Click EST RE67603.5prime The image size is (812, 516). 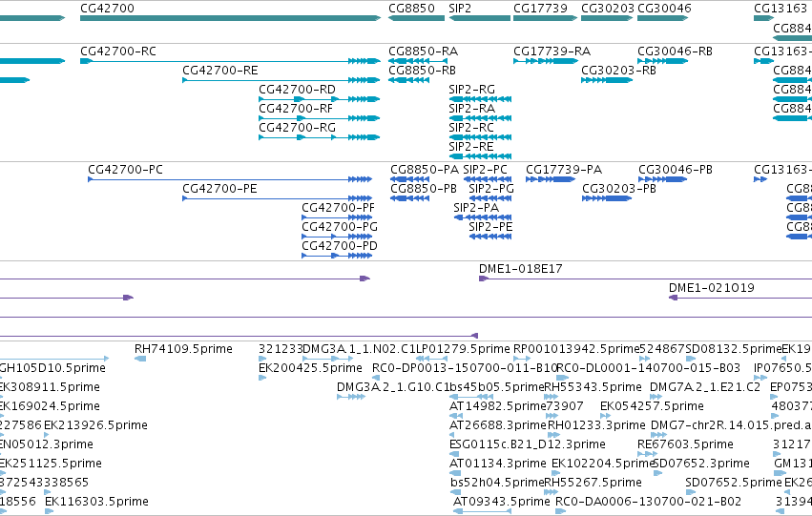[x=647, y=454]
